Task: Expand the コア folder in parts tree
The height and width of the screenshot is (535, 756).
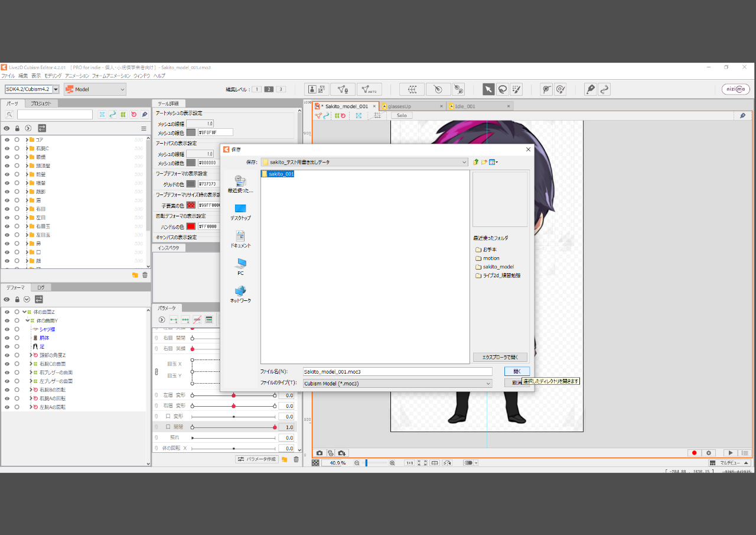Action: [27, 140]
